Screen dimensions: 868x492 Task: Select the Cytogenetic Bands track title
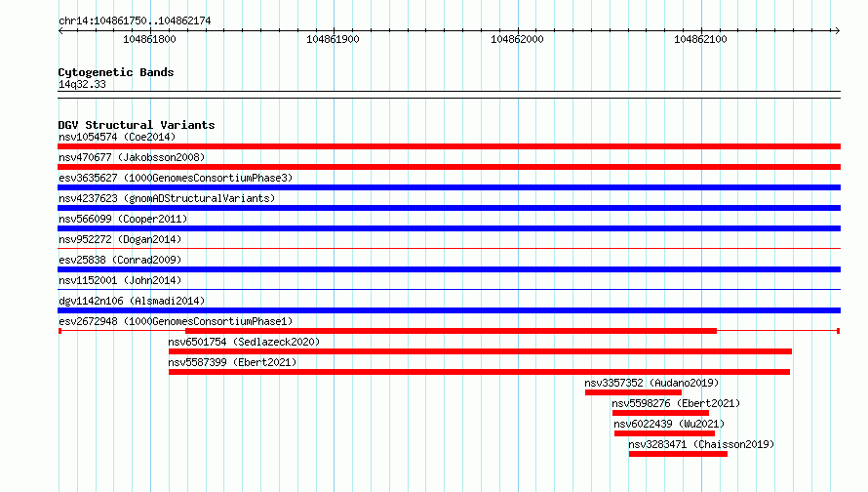coord(116,72)
